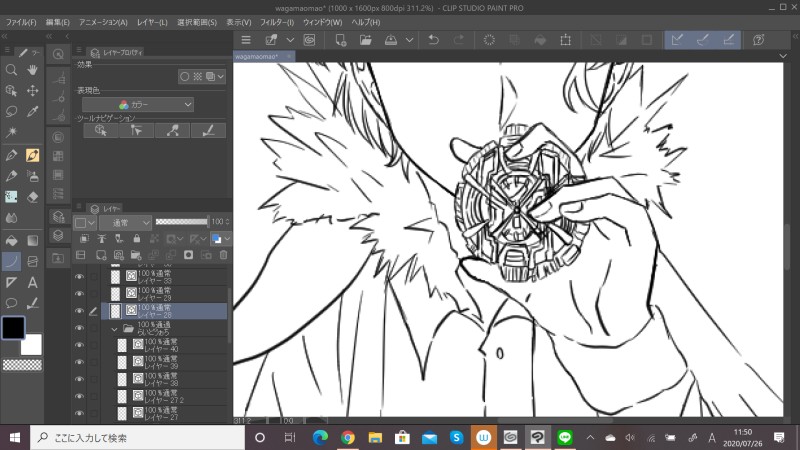Open the フィルター(I) menu
The width and height of the screenshot is (800, 450).
[276, 21]
